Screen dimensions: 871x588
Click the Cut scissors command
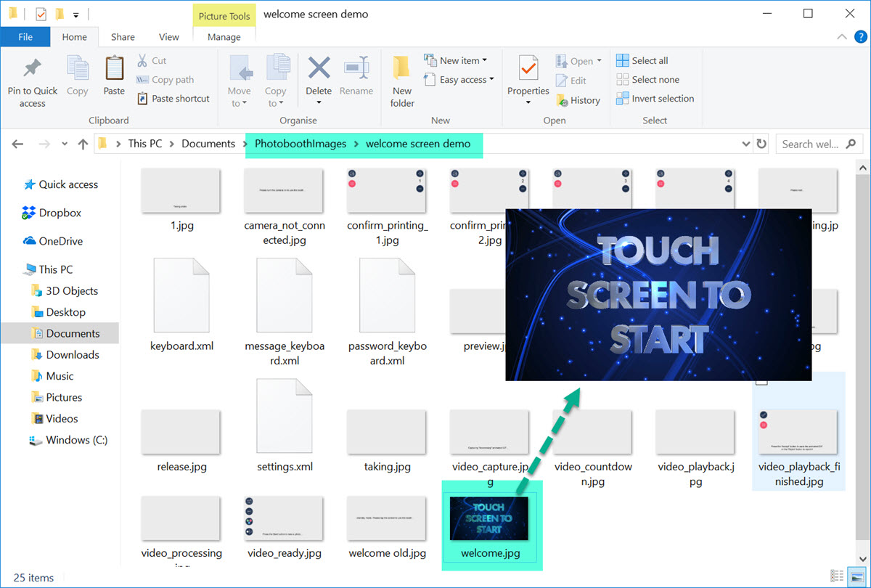pos(151,61)
